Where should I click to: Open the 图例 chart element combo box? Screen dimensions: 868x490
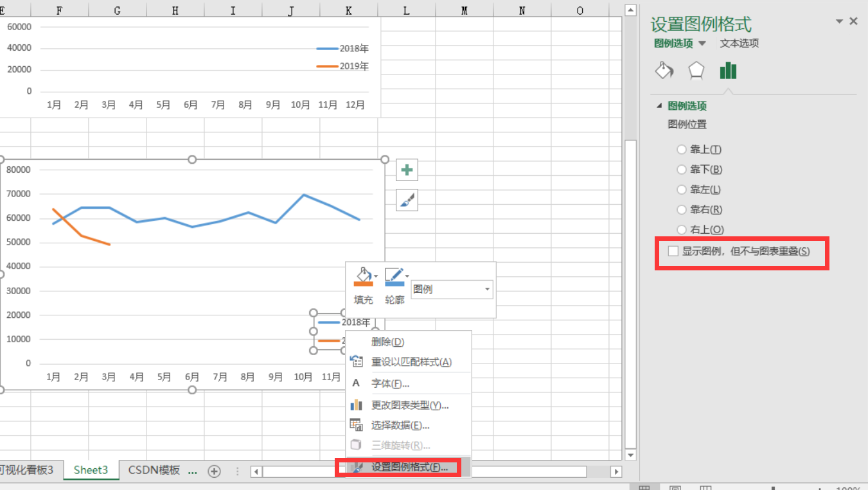coord(452,290)
